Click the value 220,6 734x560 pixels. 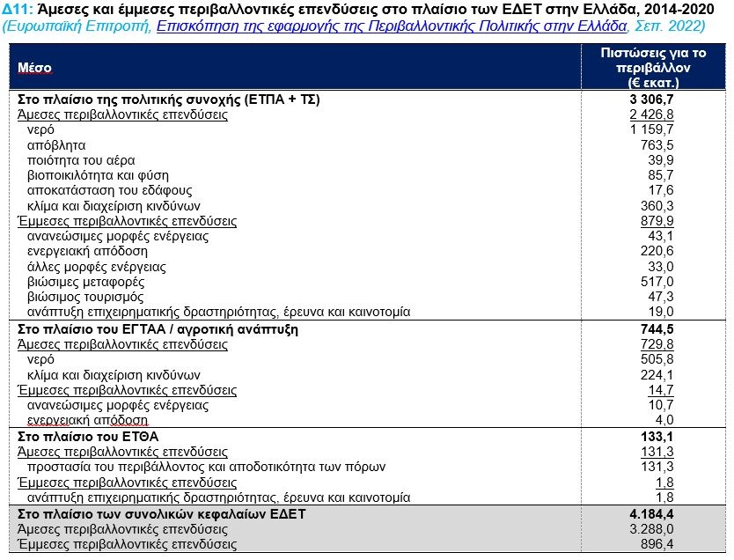(657, 251)
